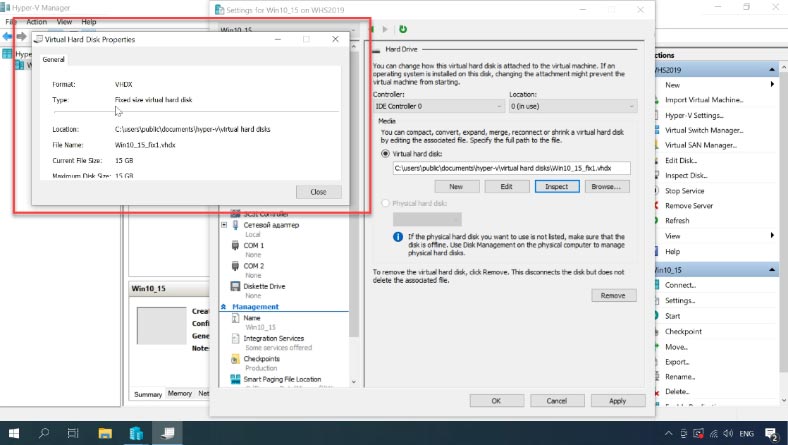Image resolution: width=788 pixels, height=445 pixels.
Task: Click Import Virtual Machine in Actions
Action: [704, 100]
